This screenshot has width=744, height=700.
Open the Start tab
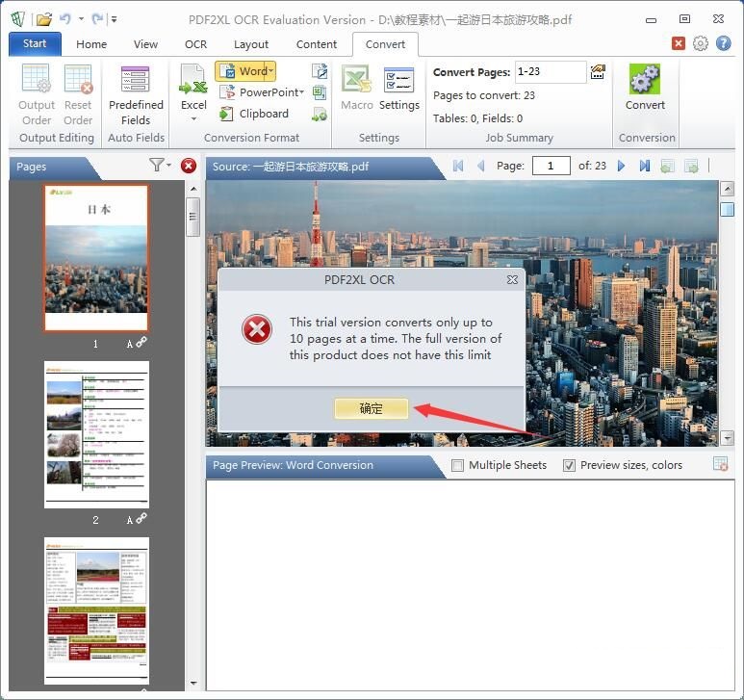pyautogui.click(x=35, y=43)
